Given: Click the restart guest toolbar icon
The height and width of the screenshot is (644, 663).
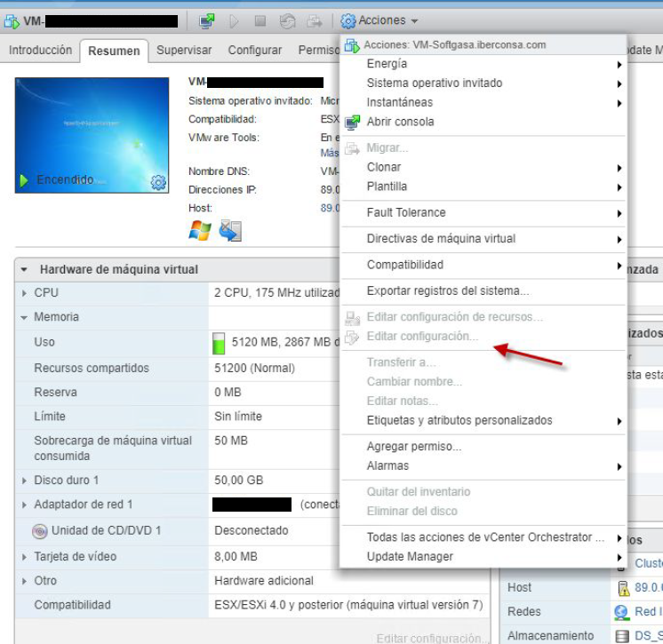Looking at the screenshot, I should (288, 21).
